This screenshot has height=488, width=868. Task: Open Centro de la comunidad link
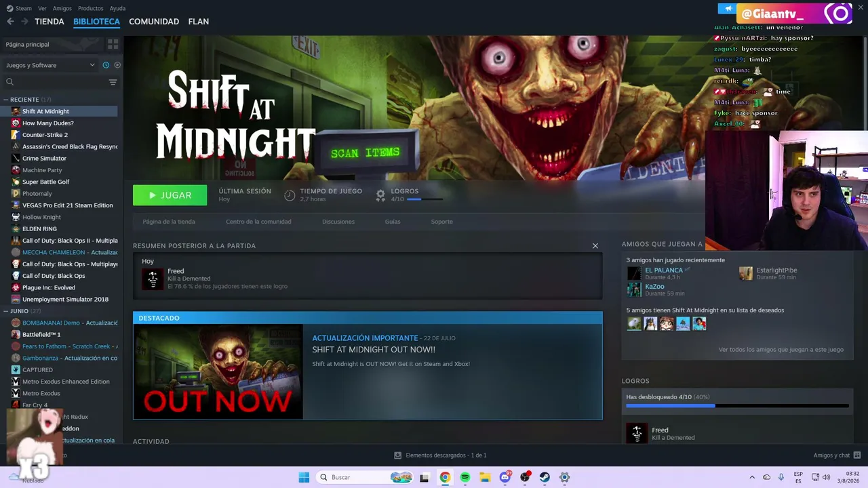[258, 222]
